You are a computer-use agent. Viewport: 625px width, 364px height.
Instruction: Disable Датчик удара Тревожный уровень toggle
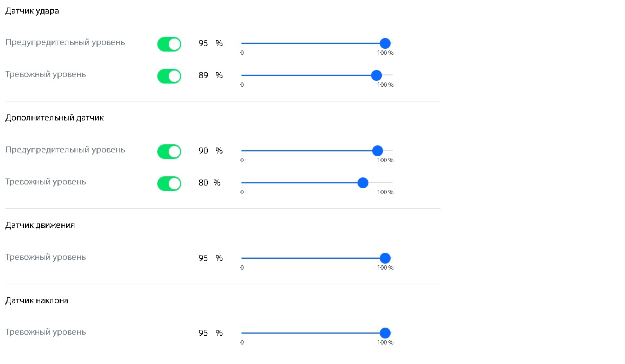[169, 76]
